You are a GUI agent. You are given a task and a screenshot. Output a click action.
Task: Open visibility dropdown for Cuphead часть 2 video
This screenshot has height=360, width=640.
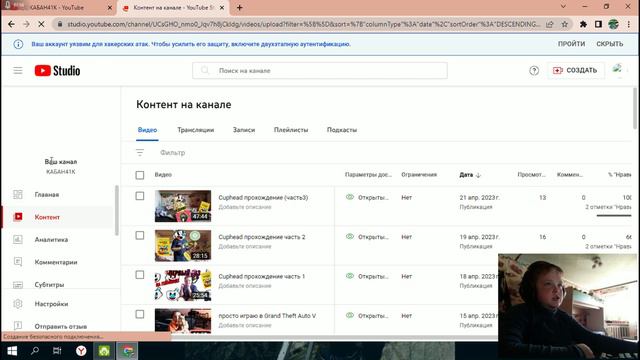pos(367,237)
